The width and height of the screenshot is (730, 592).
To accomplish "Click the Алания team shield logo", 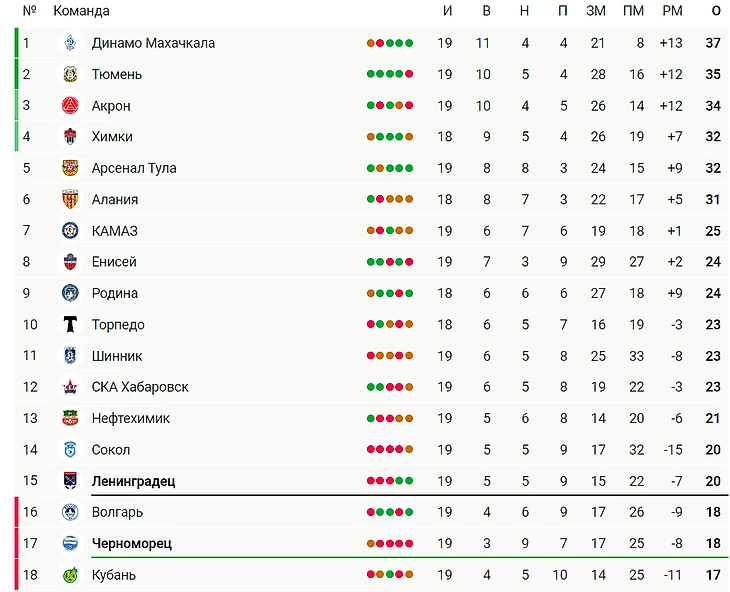I will [70, 199].
